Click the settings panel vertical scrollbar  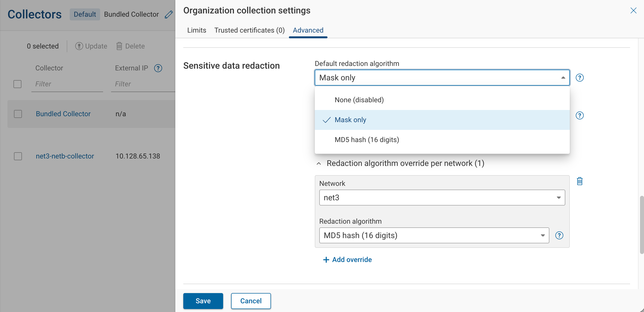point(642,225)
